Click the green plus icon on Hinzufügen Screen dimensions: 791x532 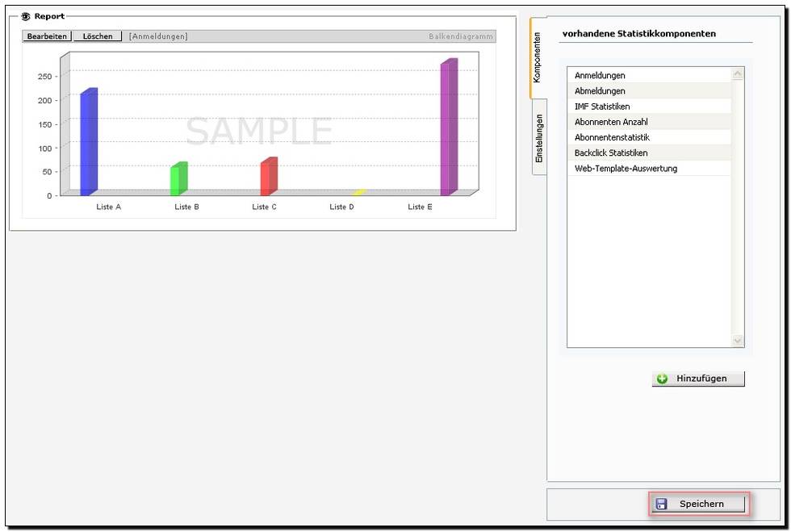pyautogui.click(x=663, y=379)
